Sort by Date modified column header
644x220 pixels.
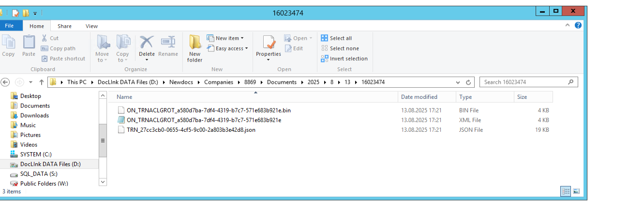coord(427,97)
